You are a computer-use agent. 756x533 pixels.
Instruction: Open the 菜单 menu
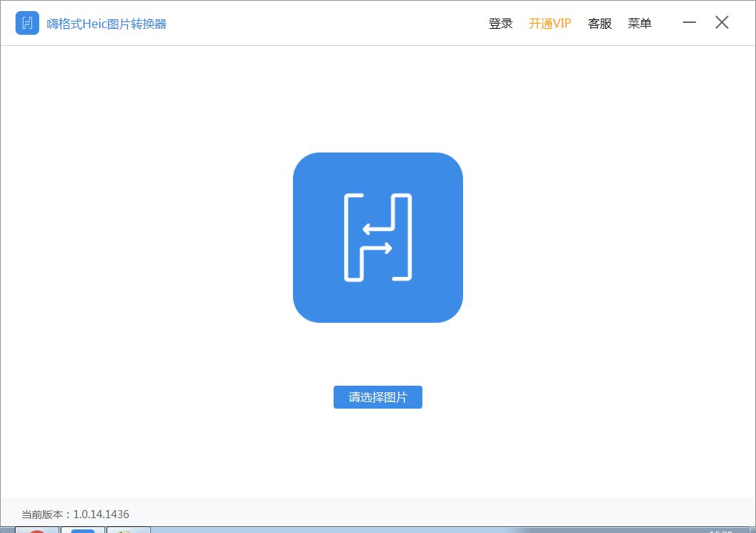pyautogui.click(x=639, y=23)
